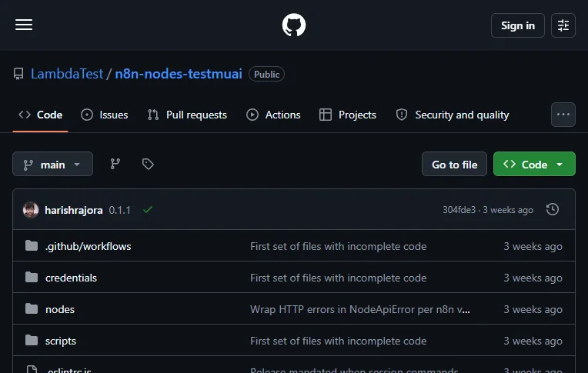Click the credentials folder icon
Viewport: 588px width, 373px height.
point(32,278)
